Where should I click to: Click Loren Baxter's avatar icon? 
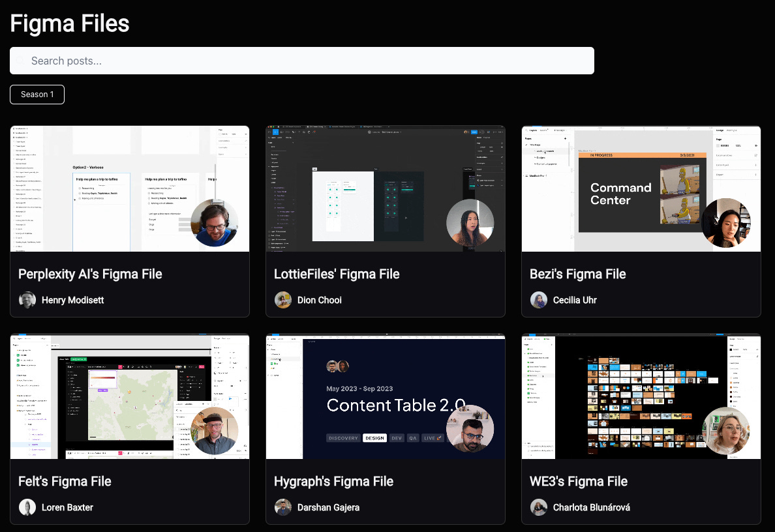click(27, 507)
